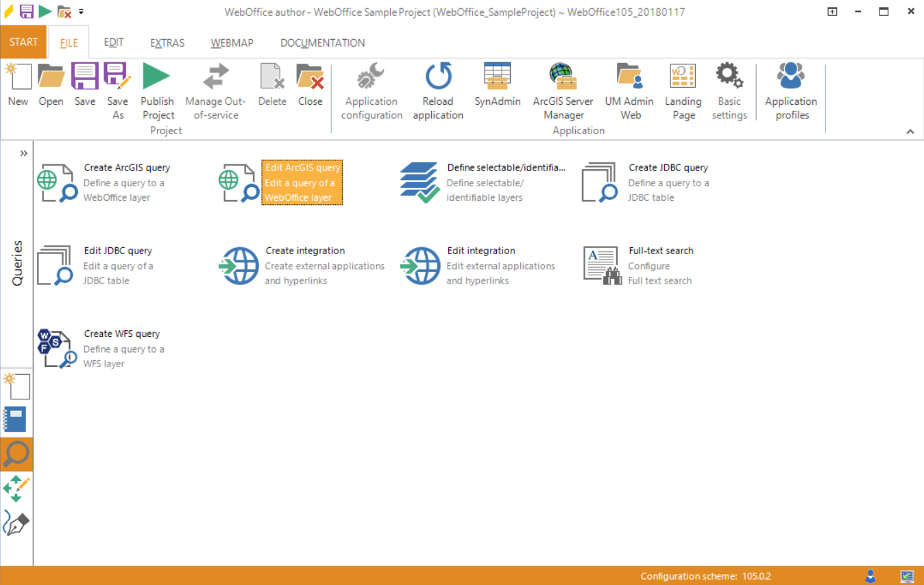Open Edit integration tile
Screen dimensions: 924x585
click(478, 266)
